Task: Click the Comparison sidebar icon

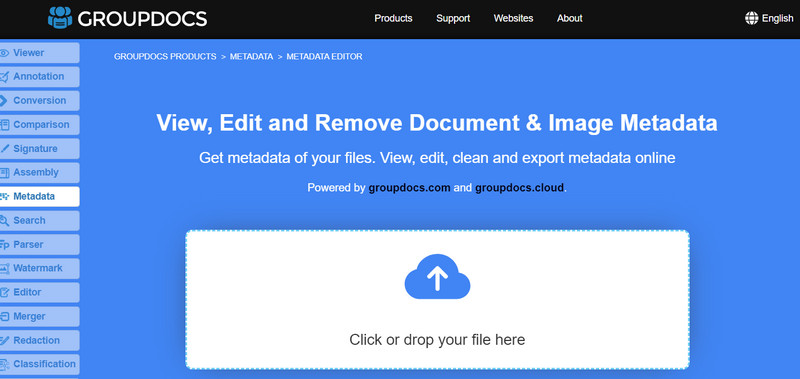Action: coord(5,125)
